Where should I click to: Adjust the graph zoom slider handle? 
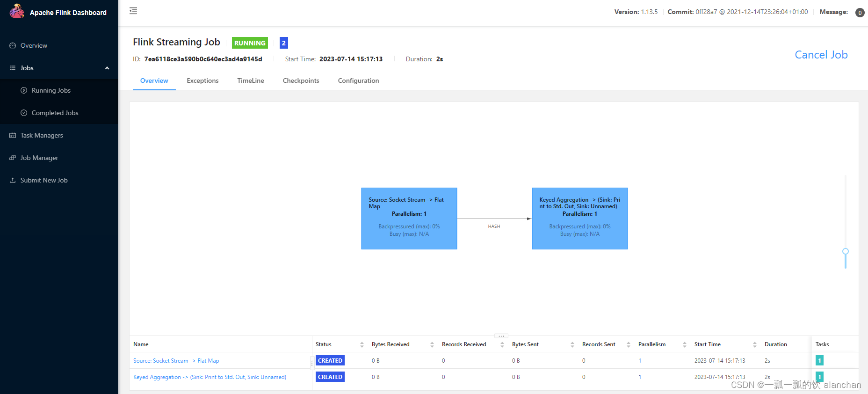tap(846, 251)
